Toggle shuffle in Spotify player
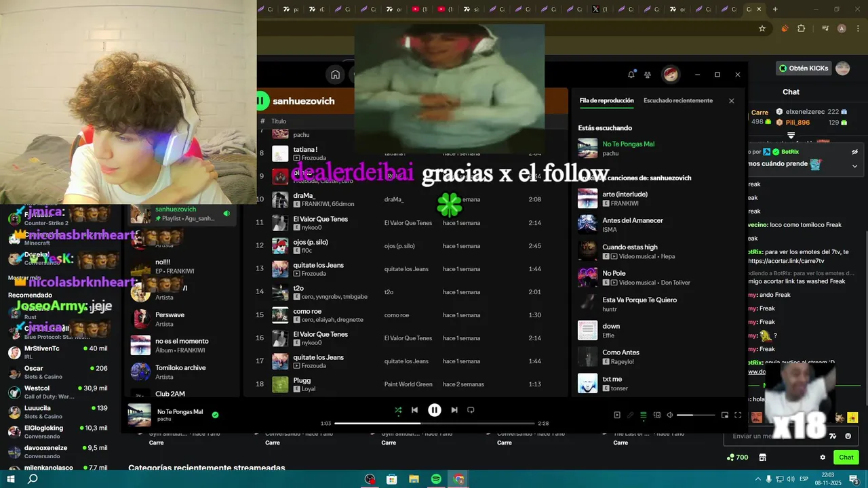Image resolution: width=868 pixels, height=488 pixels. pyautogui.click(x=398, y=410)
